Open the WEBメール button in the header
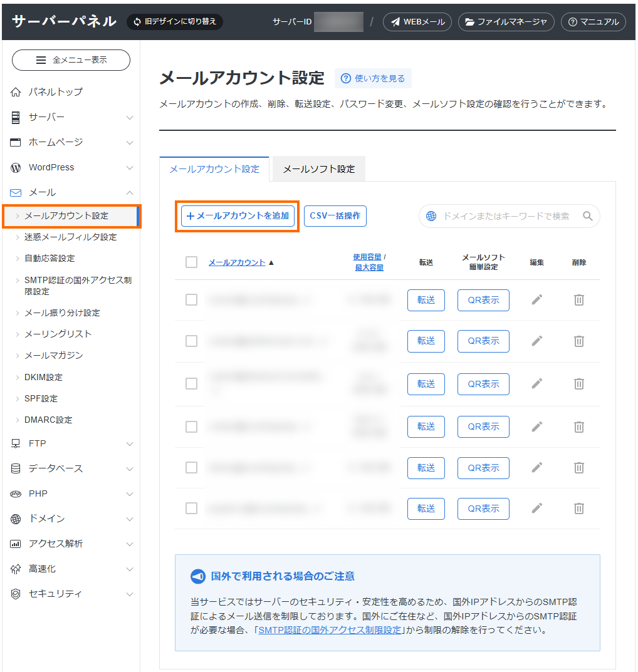Image resolution: width=638 pixels, height=672 pixels. tap(417, 22)
